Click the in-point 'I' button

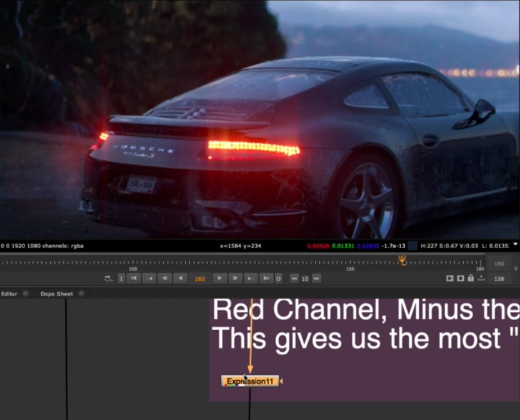121,279
